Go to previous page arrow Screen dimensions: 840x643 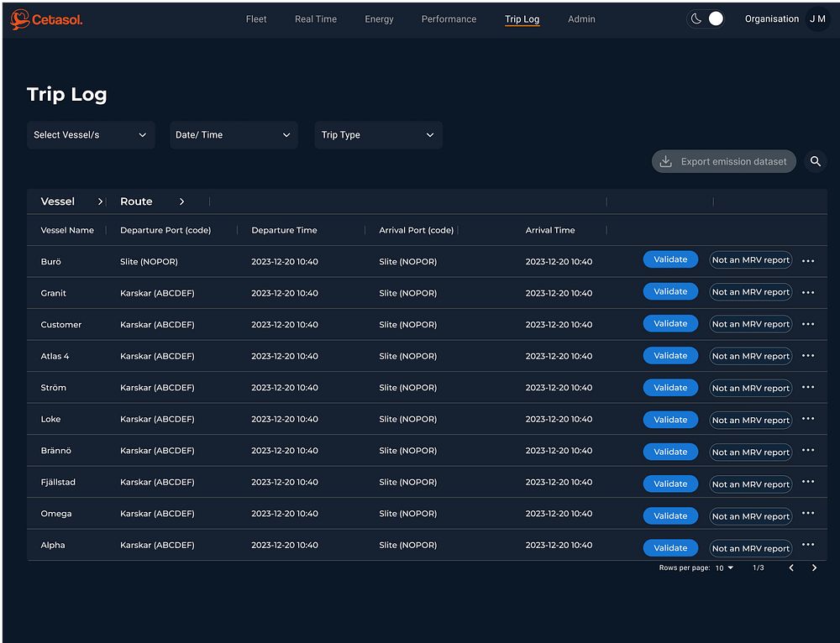tap(790, 568)
